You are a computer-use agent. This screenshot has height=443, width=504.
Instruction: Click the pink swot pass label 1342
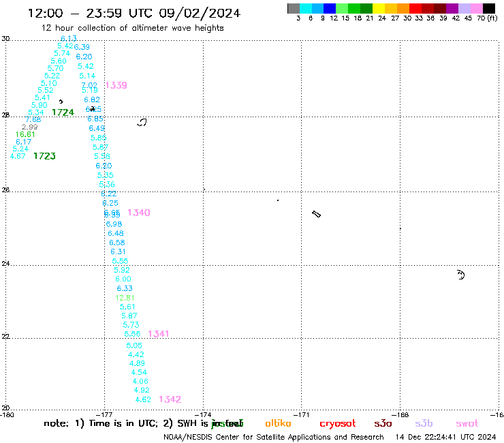170,399
